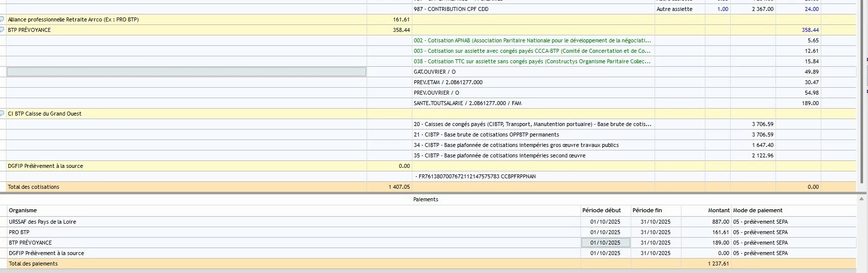
Task: Click the 1 647.40 base value
Action: [x=763, y=145]
